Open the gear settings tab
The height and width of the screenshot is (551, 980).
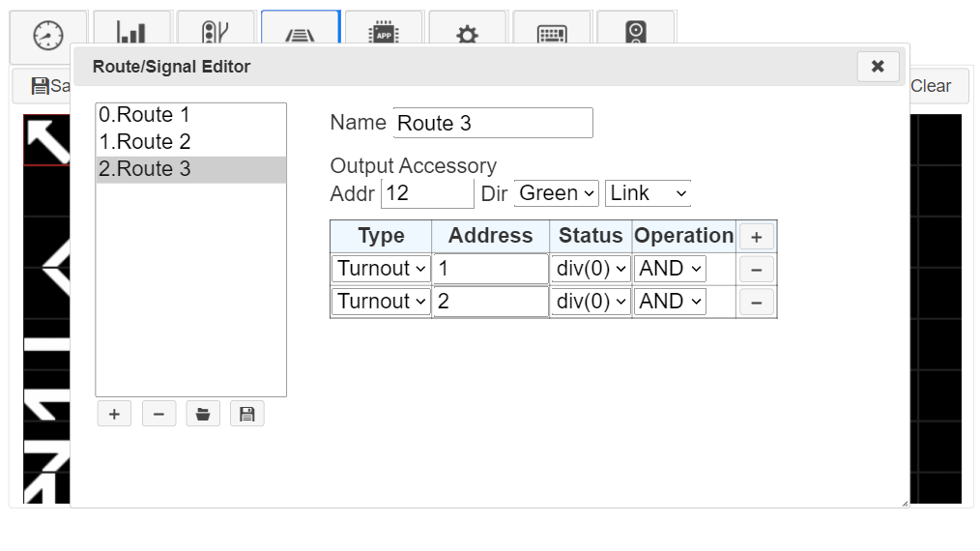point(468,36)
